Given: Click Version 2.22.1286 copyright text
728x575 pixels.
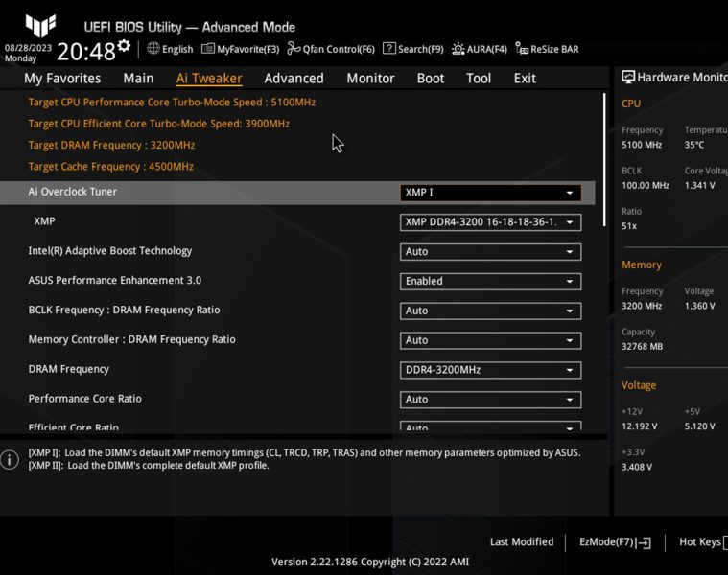Looking at the screenshot, I should pos(370,562).
